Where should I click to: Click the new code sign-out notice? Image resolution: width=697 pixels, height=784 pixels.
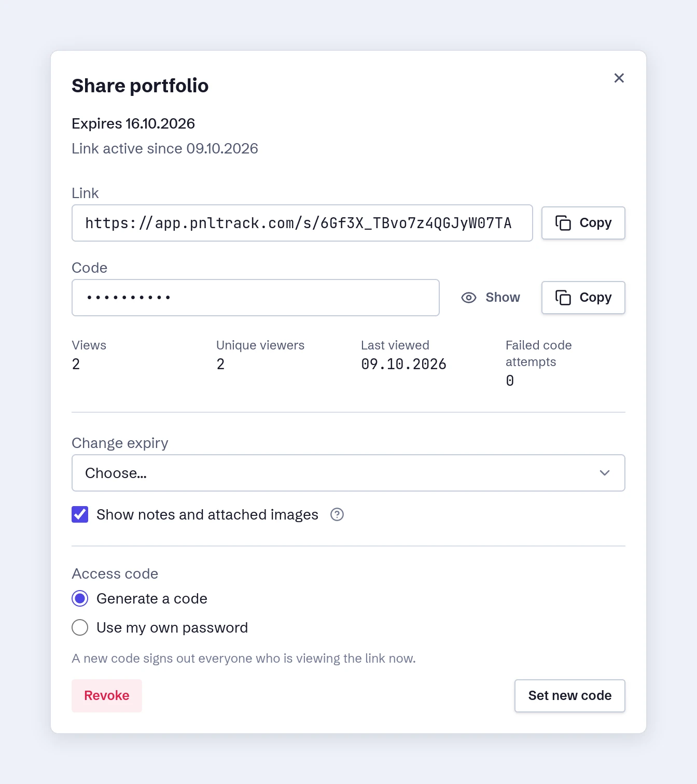(x=244, y=659)
